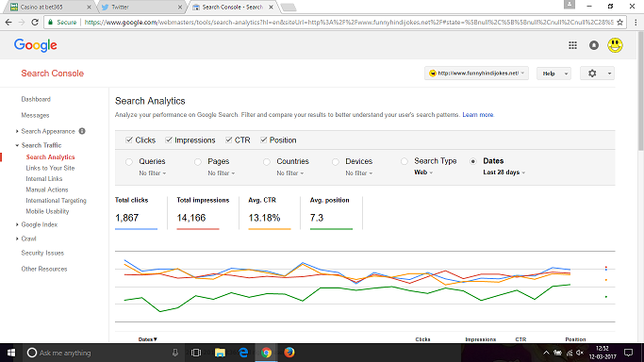The image size is (644, 362).
Task: Open the Help dropdown
Action: (553, 74)
